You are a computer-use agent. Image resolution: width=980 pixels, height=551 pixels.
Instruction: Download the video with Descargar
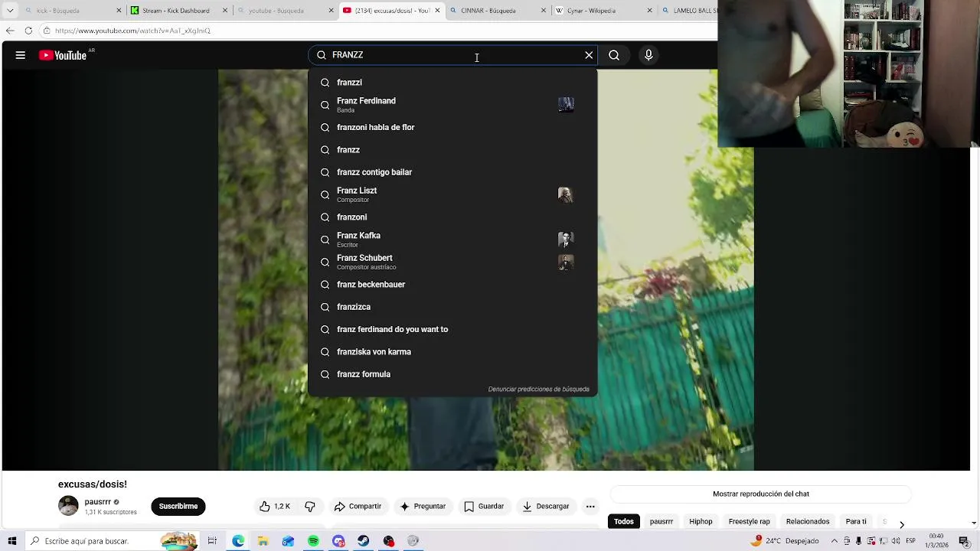pos(546,507)
